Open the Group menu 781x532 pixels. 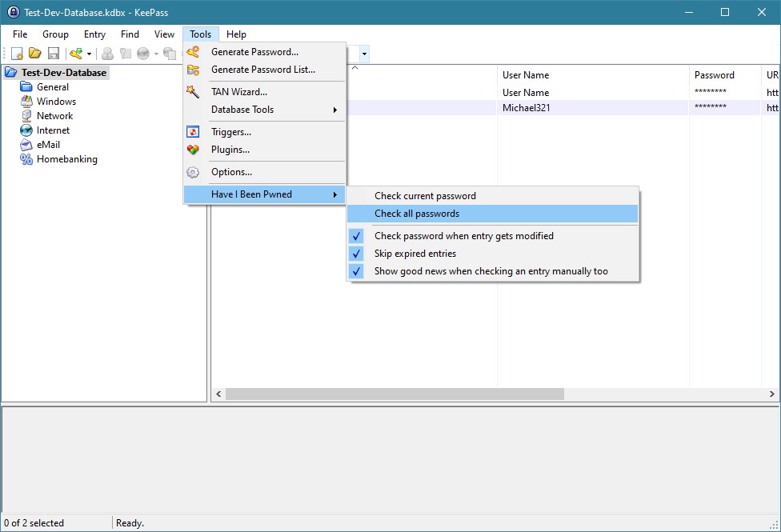pyautogui.click(x=55, y=34)
